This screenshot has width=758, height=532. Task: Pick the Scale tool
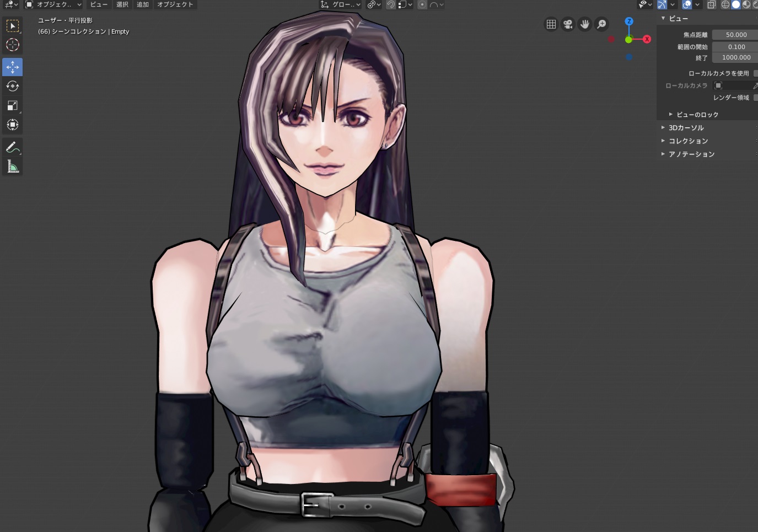pos(12,105)
